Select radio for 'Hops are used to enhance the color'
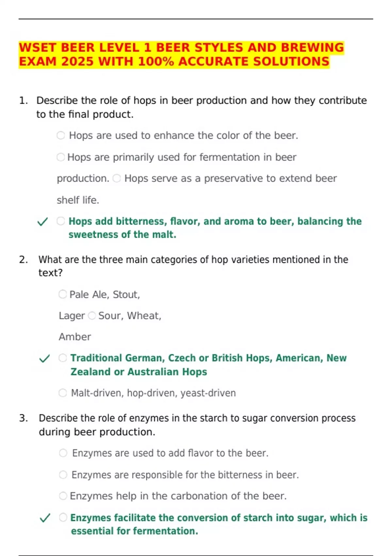 [61, 135]
